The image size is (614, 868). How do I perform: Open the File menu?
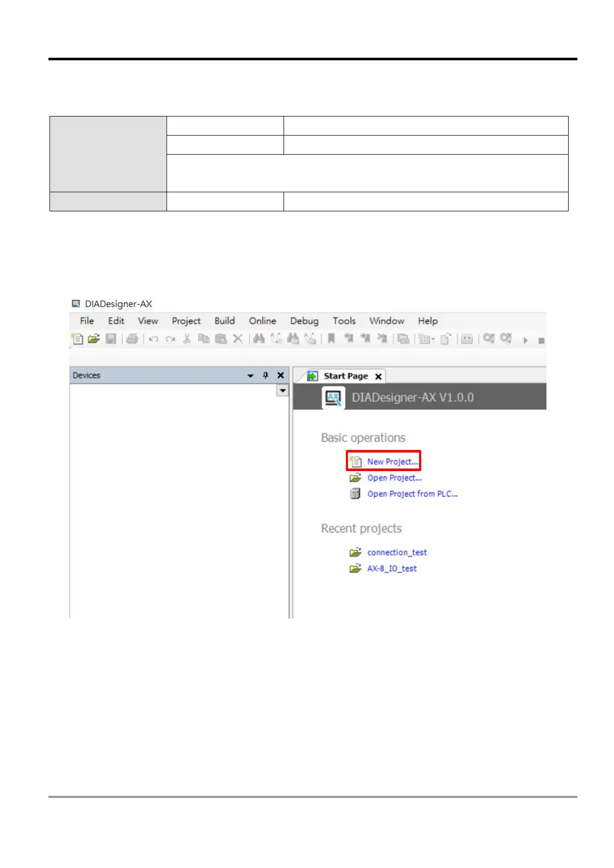coord(87,321)
